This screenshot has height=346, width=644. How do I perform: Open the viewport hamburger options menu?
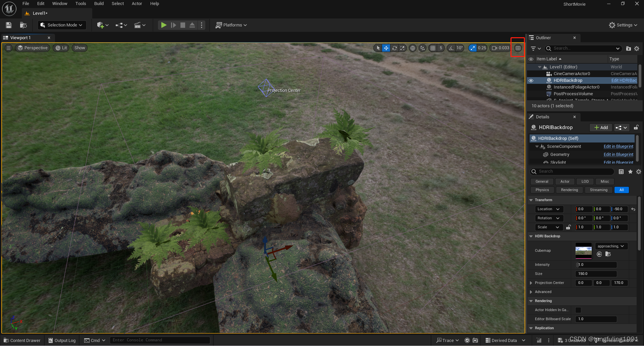point(9,48)
